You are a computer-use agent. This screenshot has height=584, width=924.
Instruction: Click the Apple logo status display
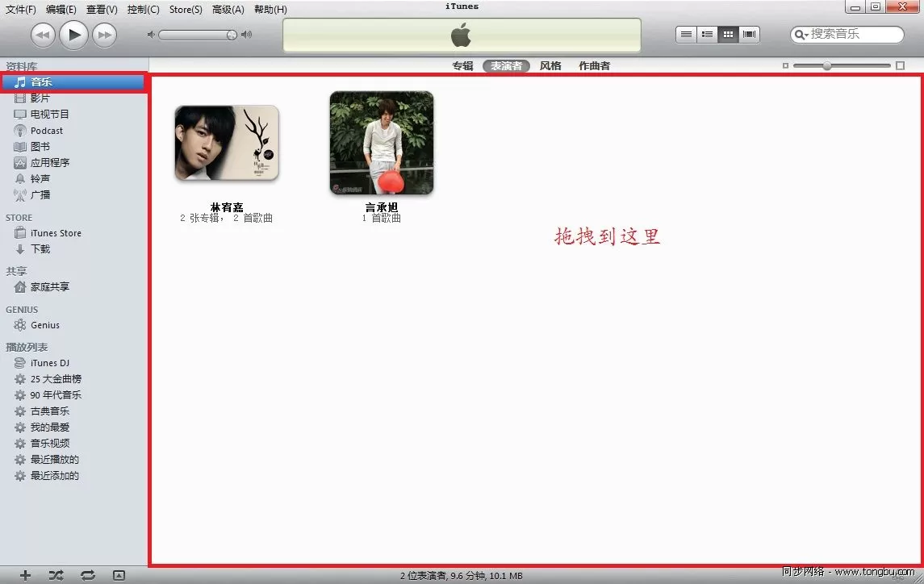point(462,35)
